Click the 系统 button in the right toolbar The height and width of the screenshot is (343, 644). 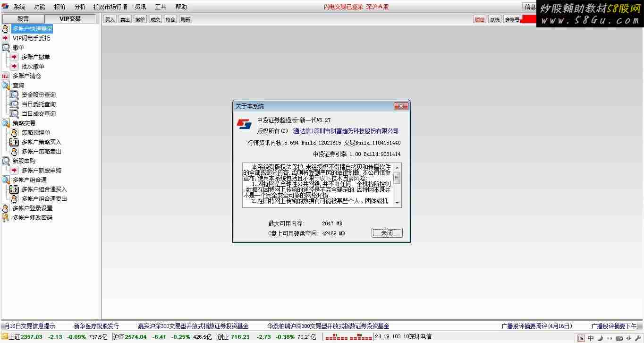pyautogui.click(x=495, y=19)
